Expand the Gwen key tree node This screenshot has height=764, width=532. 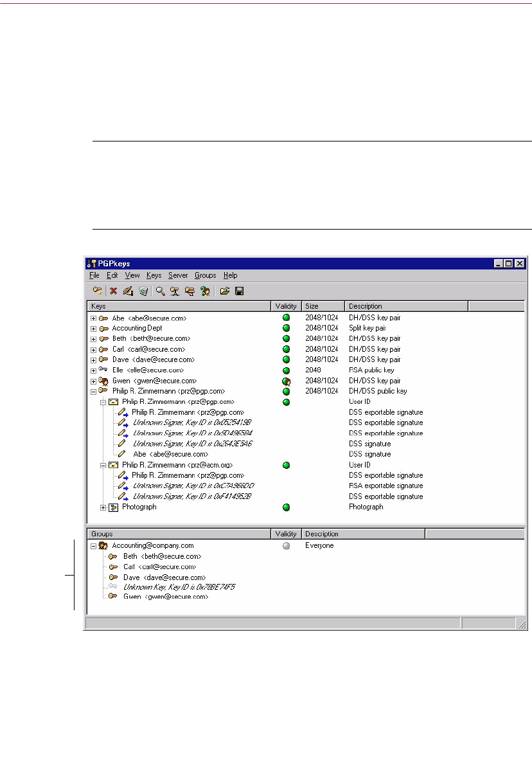(93, 381)
